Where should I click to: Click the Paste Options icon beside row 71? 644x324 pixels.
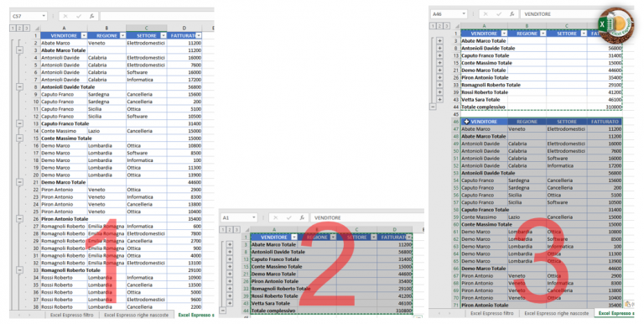tap(627, 304)
